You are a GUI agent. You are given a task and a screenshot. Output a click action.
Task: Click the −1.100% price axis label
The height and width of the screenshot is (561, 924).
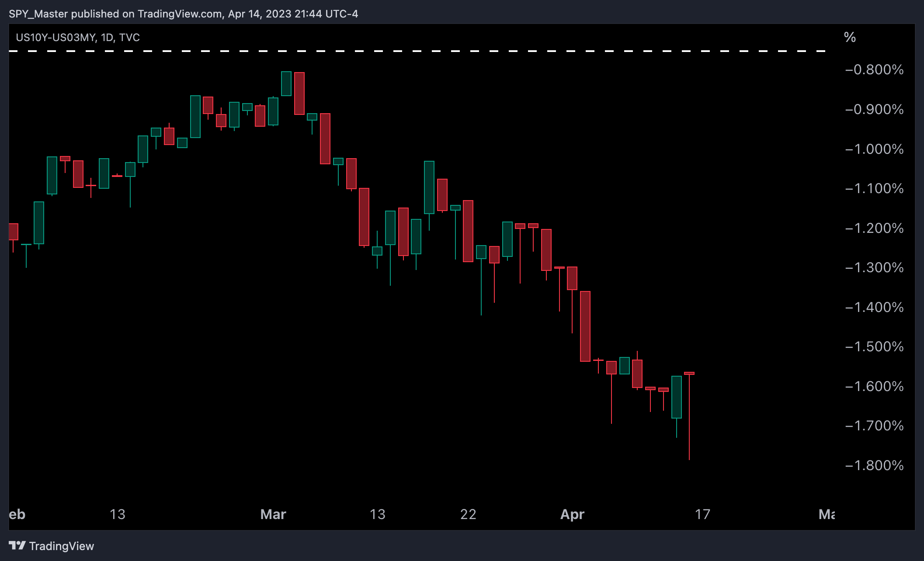874,188
